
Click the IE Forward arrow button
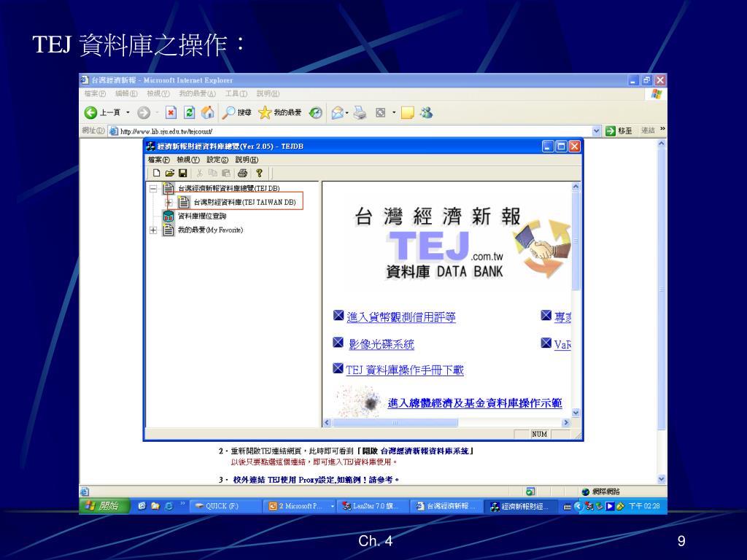click(x=144, y=112)
